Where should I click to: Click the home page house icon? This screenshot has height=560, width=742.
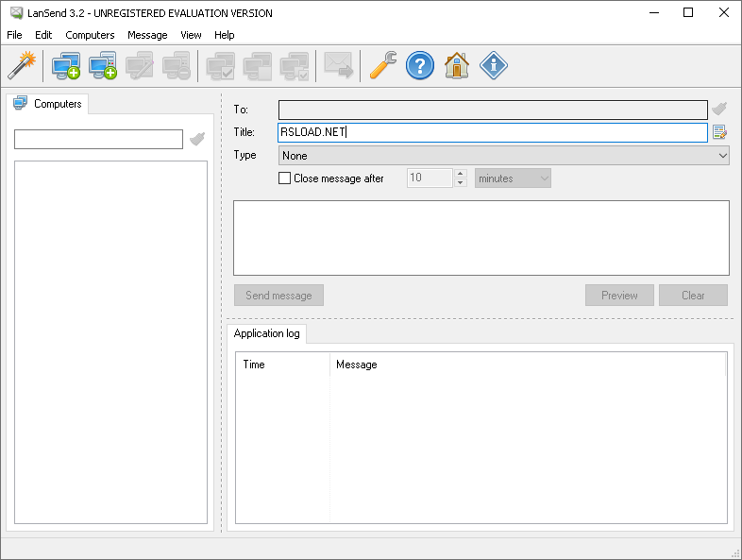[457, 65]
